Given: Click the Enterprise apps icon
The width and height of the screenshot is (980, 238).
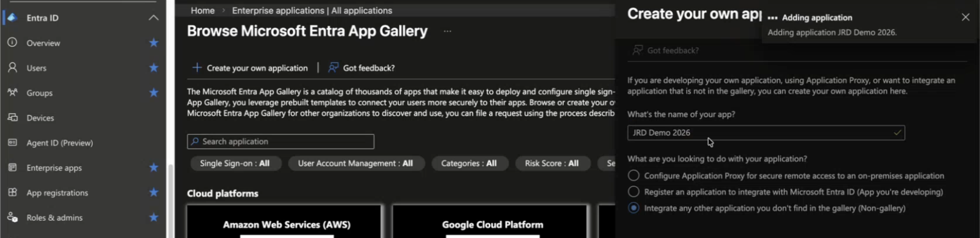Looking at the screenshot, I should 12,167.
